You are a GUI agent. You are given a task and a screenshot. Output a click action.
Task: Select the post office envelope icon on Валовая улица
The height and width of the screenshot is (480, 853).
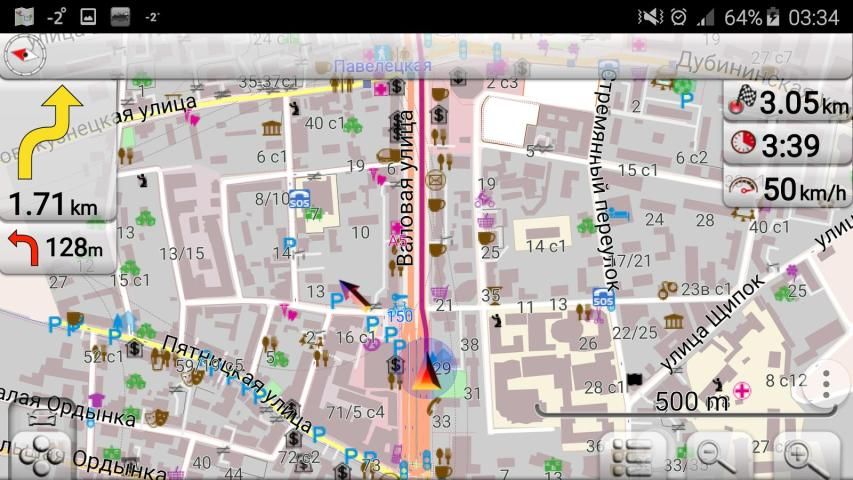coord(435,179)
